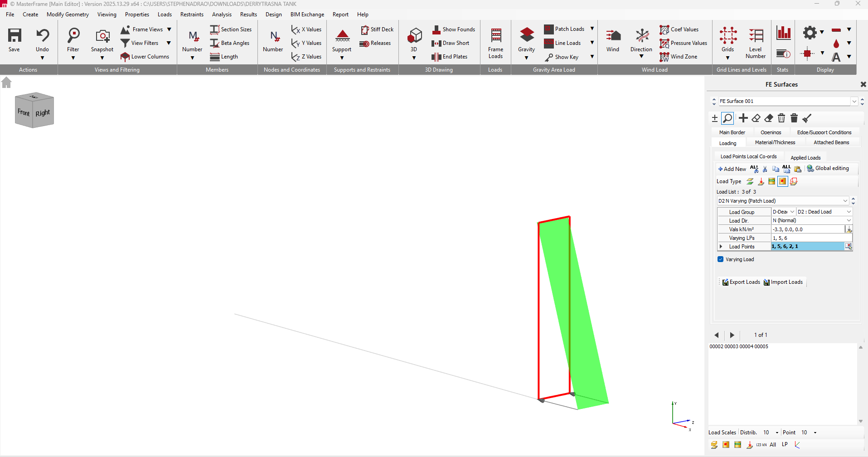Uncheck the Varying Load checkbox
The height and width of the screenshot is (457, 868).
point(721,259)
